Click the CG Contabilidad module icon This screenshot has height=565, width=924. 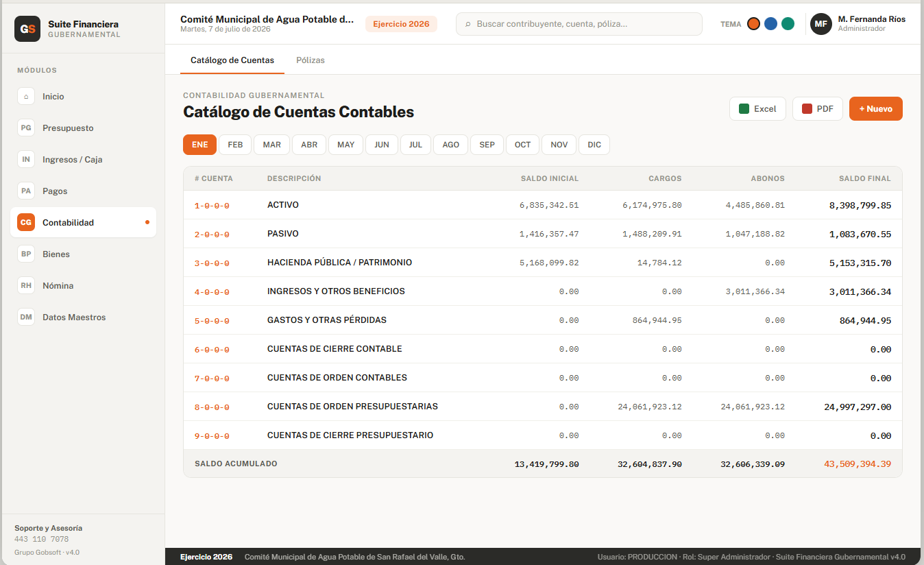pos(26,223)
